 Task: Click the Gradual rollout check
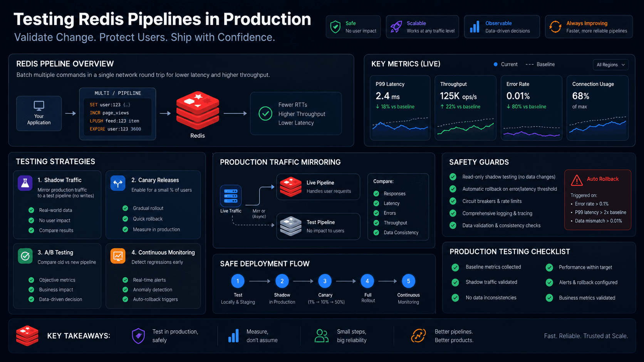point(125,208)
